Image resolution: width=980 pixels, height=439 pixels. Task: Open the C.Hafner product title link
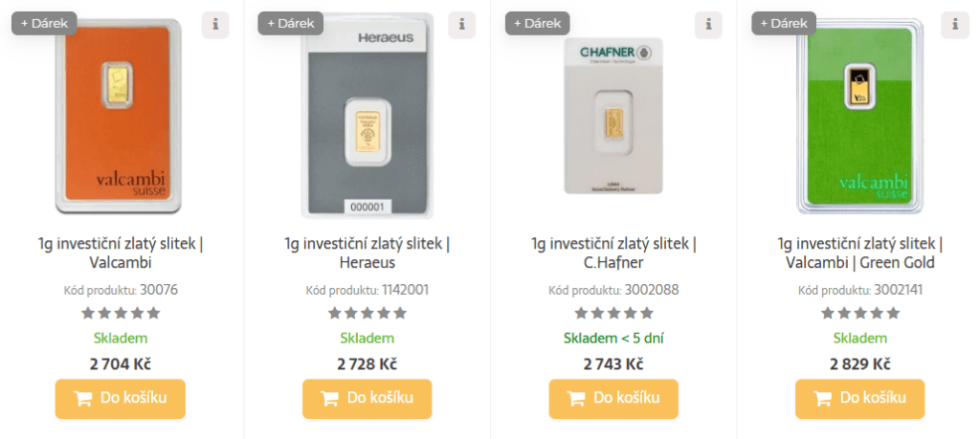(613, 252)
